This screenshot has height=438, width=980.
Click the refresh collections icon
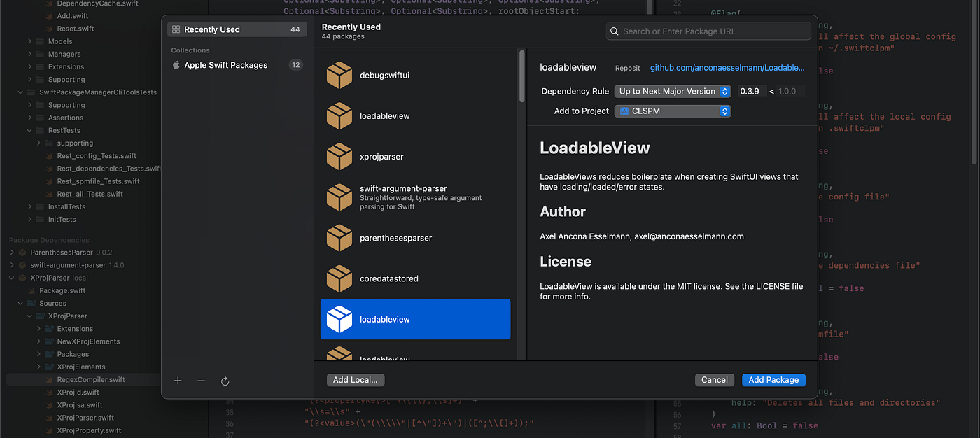(x=225, y=381)
